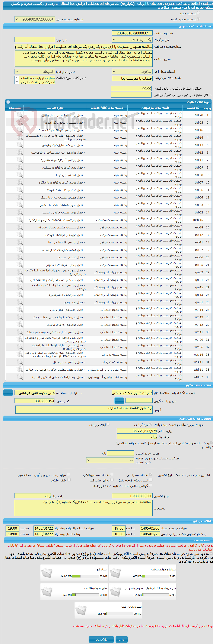Image resolution: width=213 pixels, height=644 pixels.
Task: Open view icon for row elc-06
Action: 19,258
